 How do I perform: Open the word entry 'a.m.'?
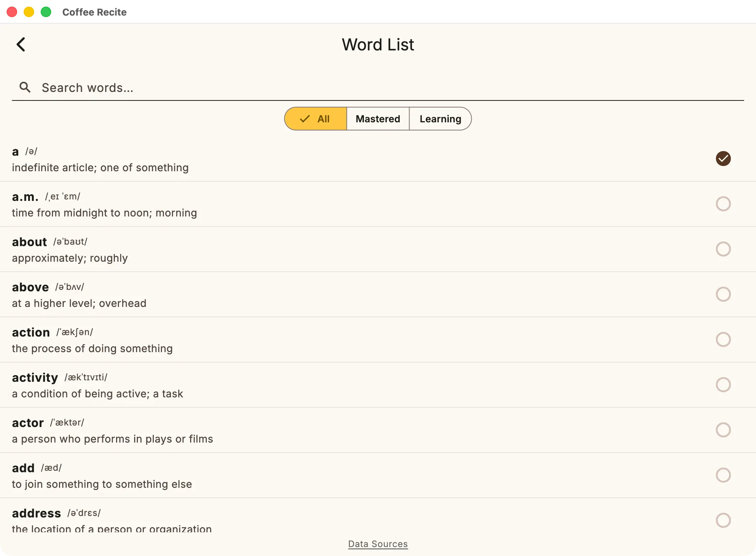coord(378,204)
